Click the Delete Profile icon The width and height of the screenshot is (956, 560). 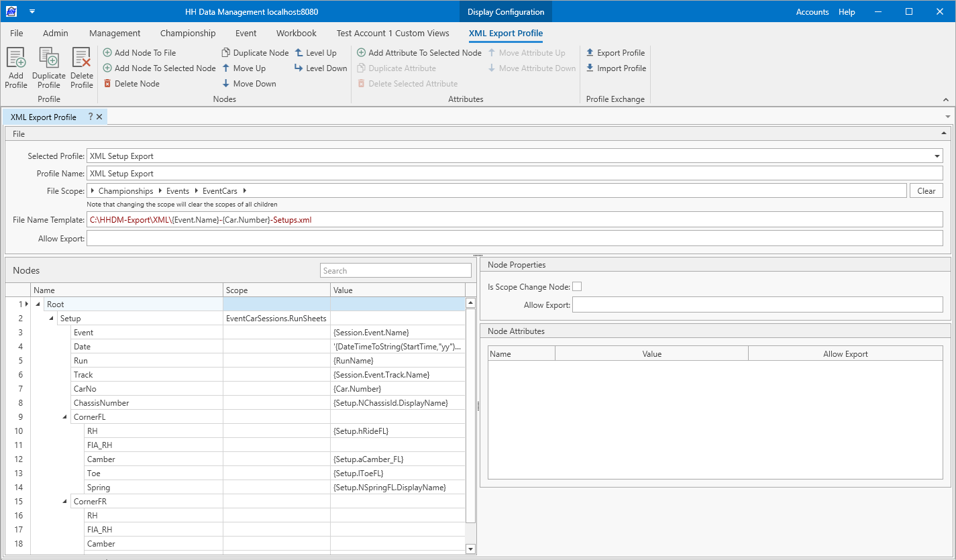point(81,59)
